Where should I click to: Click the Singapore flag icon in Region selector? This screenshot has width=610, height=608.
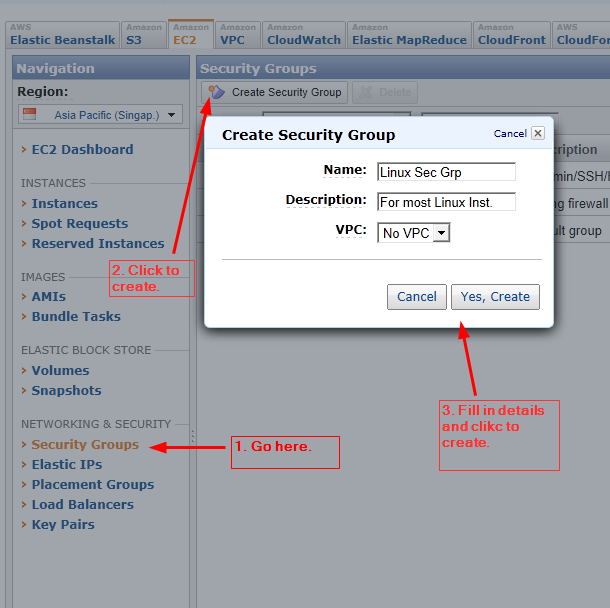[x=30, y=114]
